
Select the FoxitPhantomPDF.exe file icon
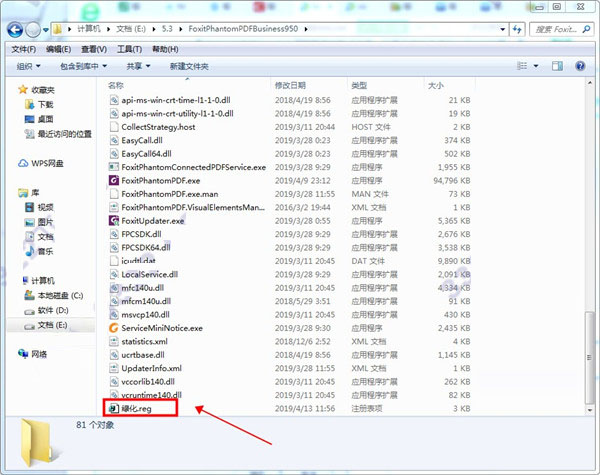click(x=114, y=180)
